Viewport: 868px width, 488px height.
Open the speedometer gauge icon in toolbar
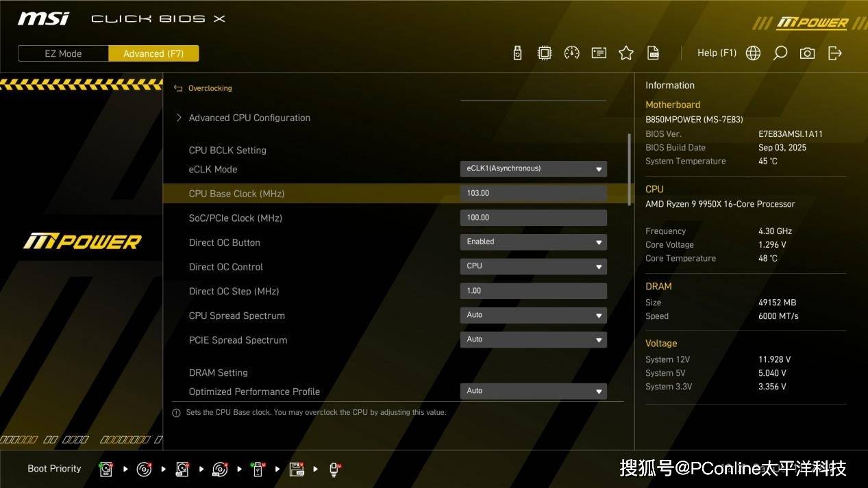[x=571, y=53]
